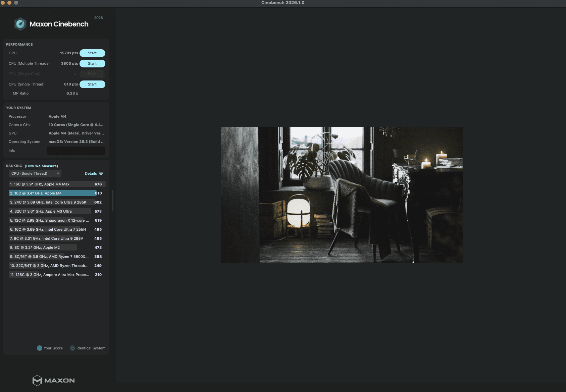The image size is (566, 392).
Task: Select the AMD Ryzen Threadripper ranking row
Action: click(x=57, y=266)
